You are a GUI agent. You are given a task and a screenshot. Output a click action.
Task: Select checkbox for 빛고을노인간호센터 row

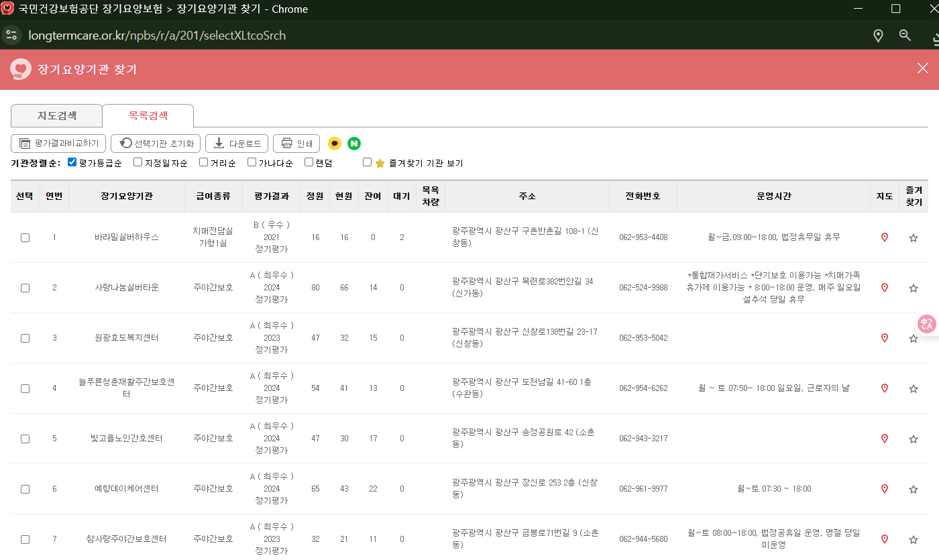click(x=25, y=439)
